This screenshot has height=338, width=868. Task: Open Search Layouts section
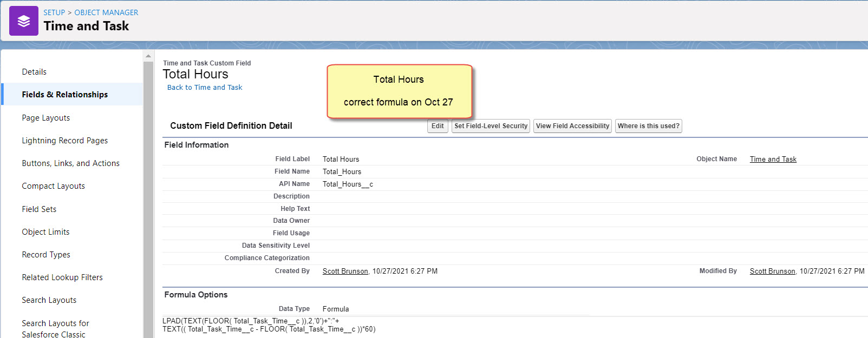coord(49,300)
